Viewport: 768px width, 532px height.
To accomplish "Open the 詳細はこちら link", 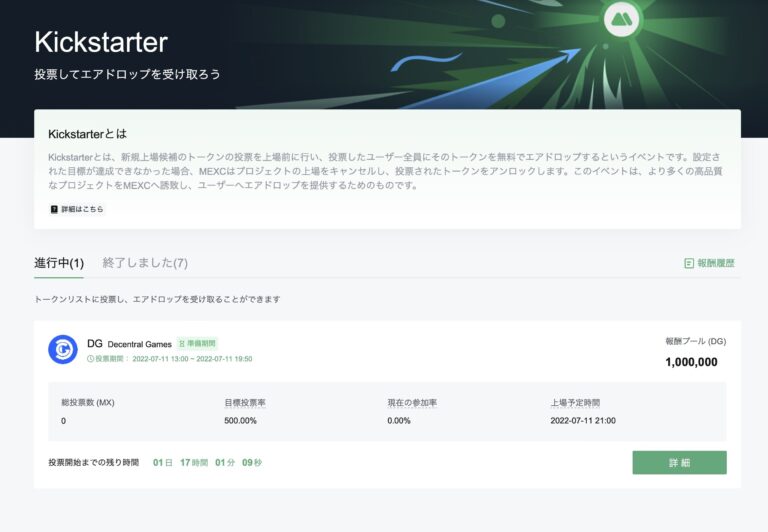I will click(77, 209).
